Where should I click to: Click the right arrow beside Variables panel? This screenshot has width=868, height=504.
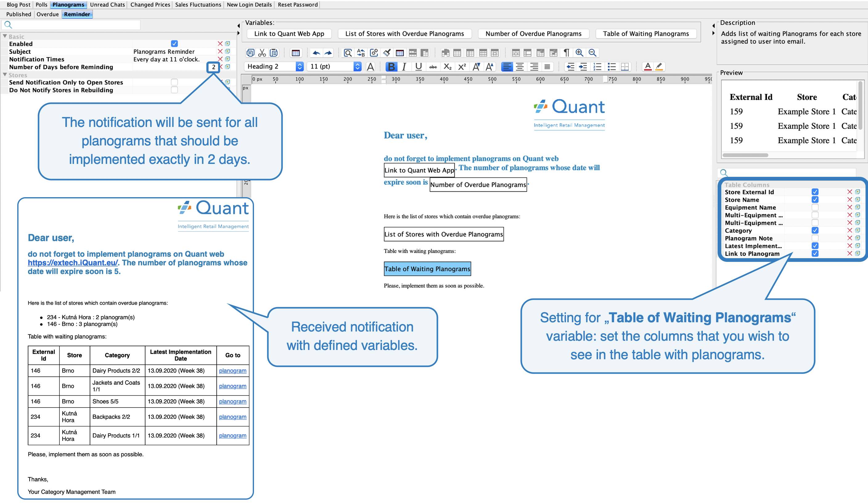[238, 33]
